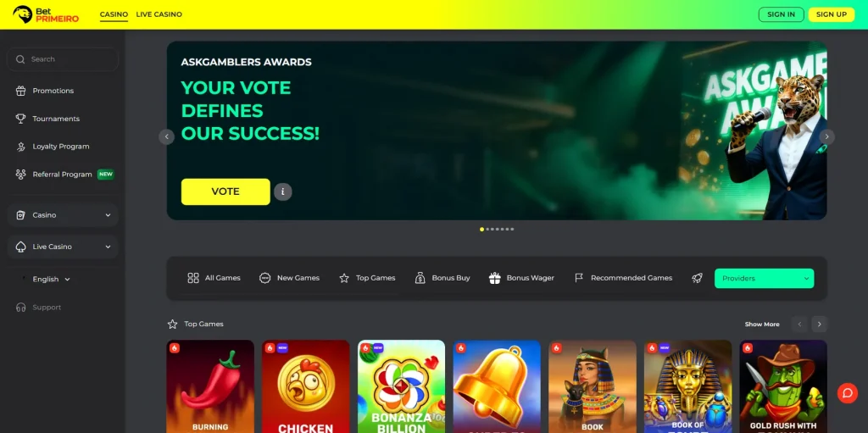The height and width of the screenshot is (433, 868).
Task: Click the Promotions gift icon in sidebar
Action: pos(20,91)
